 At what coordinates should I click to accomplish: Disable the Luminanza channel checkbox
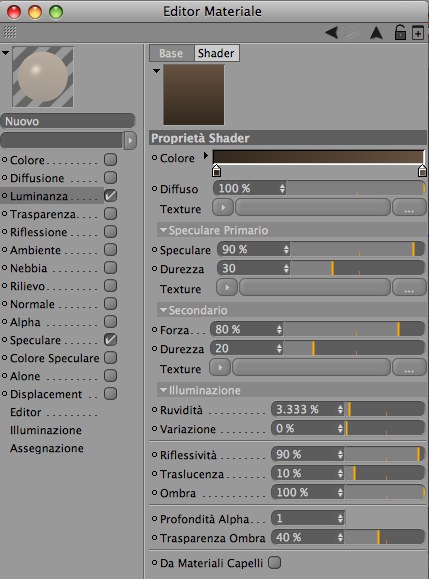(110, 196)
